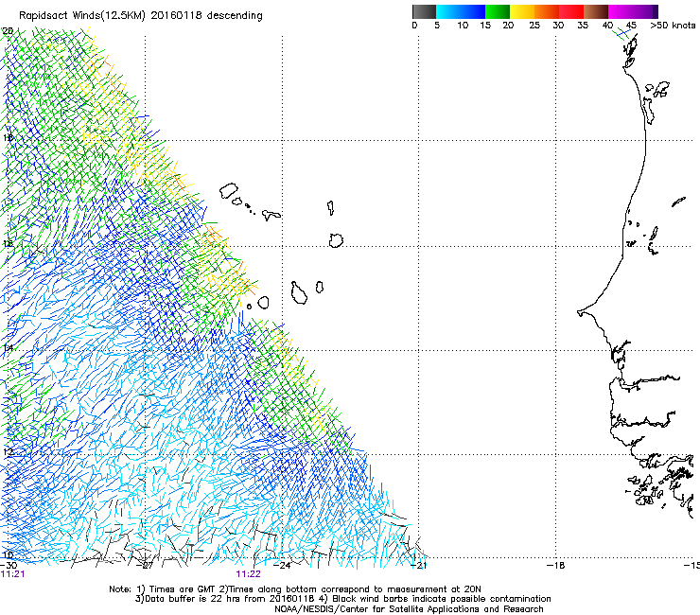Click the '-30' longitude label

pyautogui.click(x=9, y=565)
